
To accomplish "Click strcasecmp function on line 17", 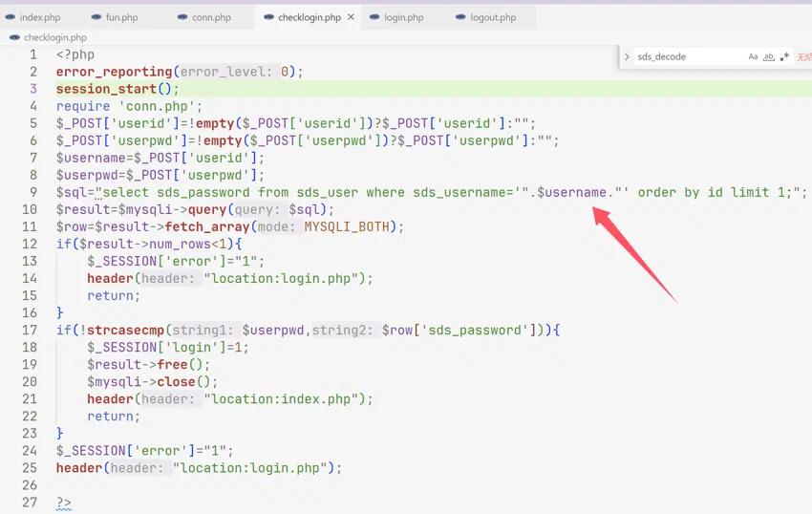I will coord(125,330).
